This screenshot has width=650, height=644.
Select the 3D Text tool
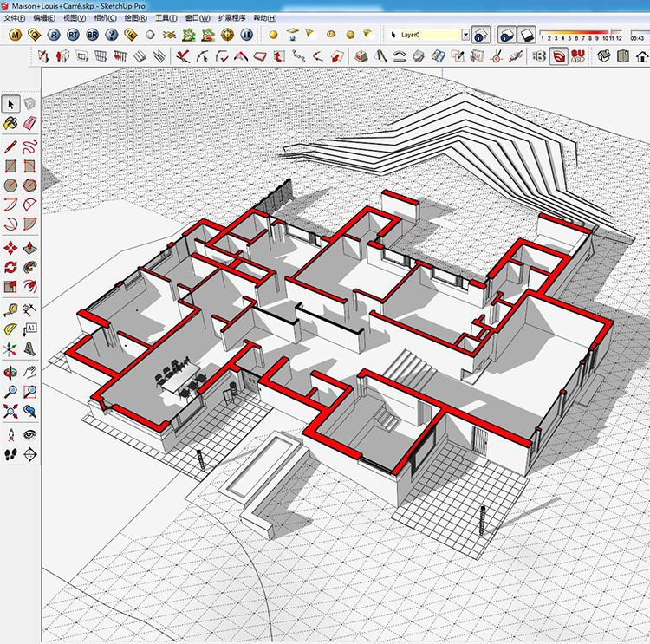click(29, 348)
